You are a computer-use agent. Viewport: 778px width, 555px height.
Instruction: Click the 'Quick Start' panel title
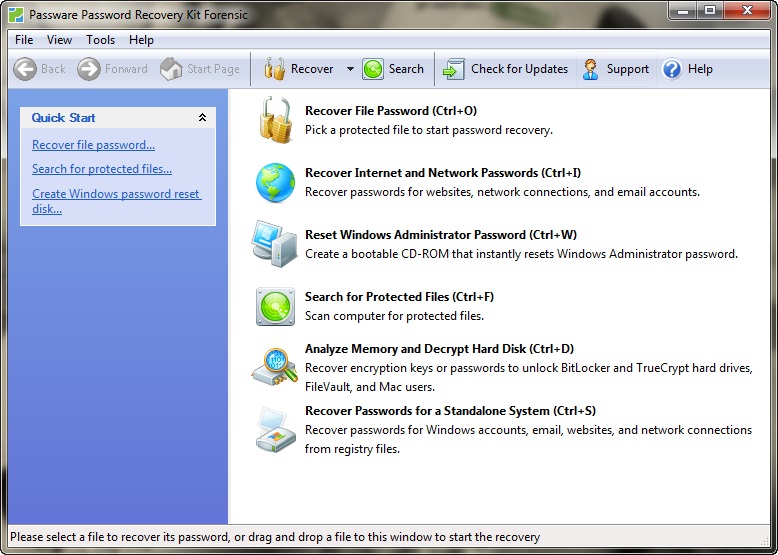(x=64, y=118)
